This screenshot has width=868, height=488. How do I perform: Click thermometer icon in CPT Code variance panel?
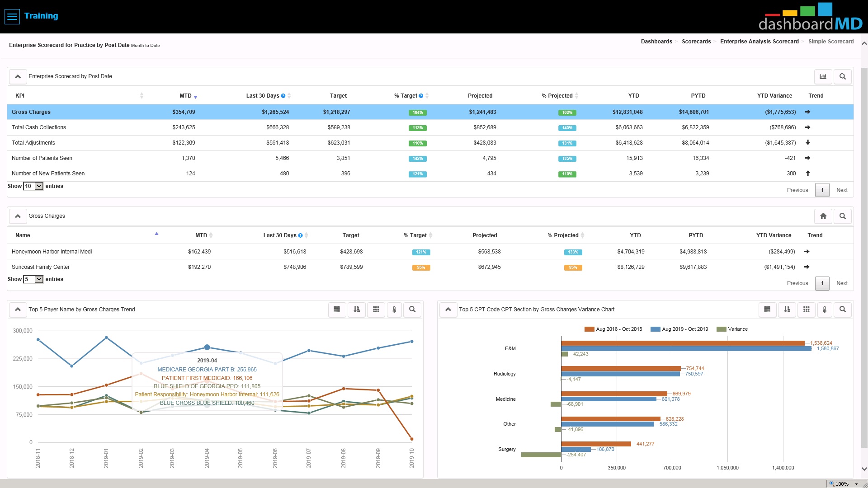coord(825,310)
